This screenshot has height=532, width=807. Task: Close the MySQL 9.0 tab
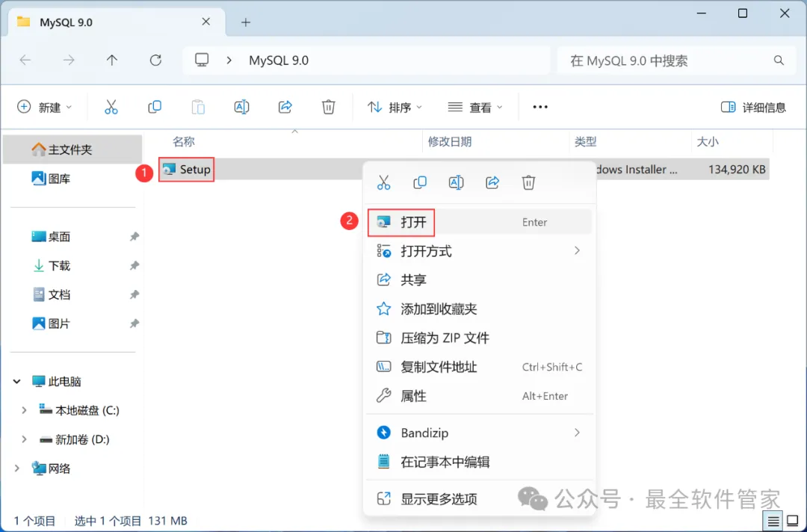(x=206, y=22)
